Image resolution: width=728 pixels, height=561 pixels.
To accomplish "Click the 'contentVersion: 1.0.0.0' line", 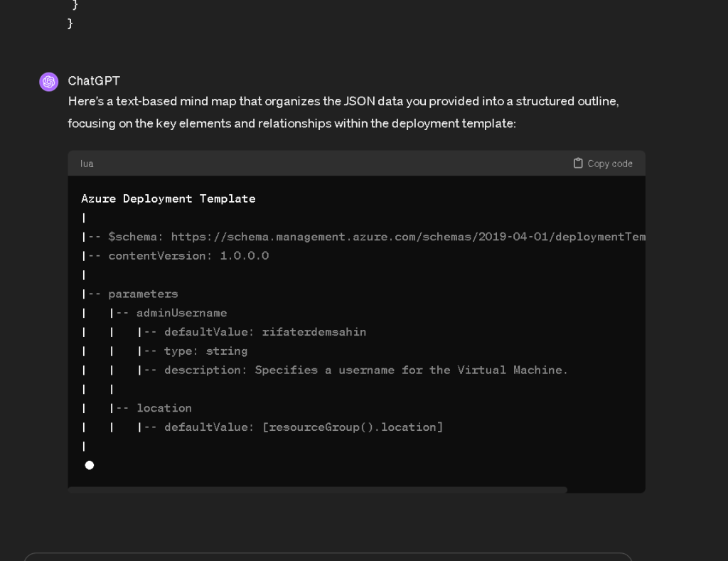I will (175, 256).
